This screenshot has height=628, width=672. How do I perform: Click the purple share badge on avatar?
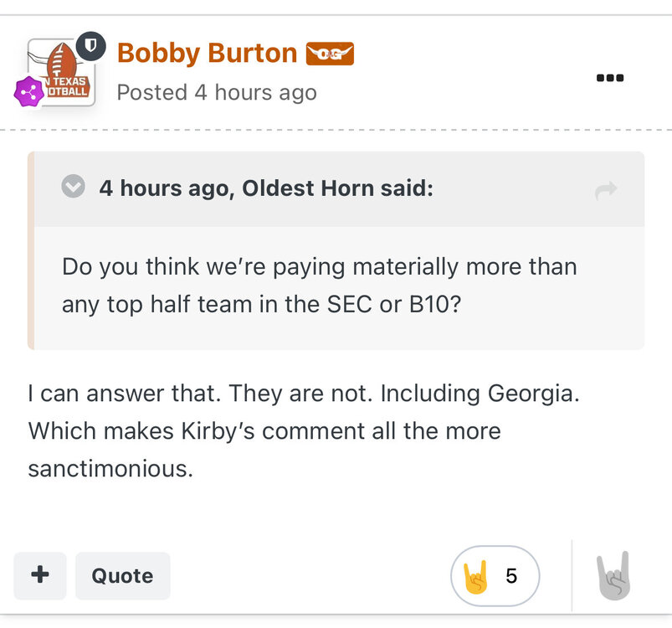tap(29, 91)
